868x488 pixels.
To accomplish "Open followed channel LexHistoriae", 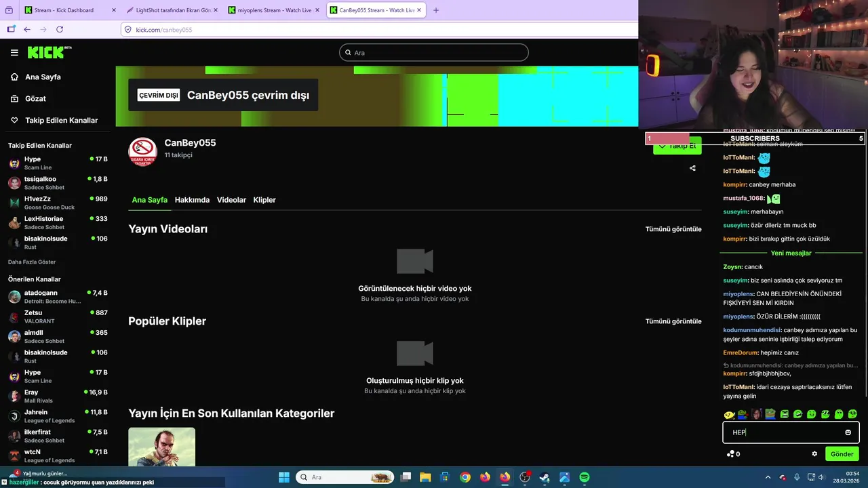I will pos(58,222).
